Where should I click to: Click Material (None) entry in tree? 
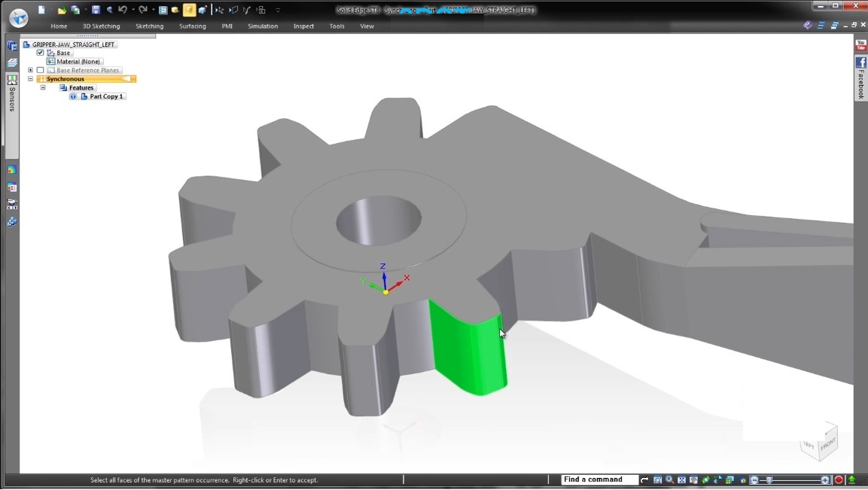pyautogui.click(x=78, y=62)
